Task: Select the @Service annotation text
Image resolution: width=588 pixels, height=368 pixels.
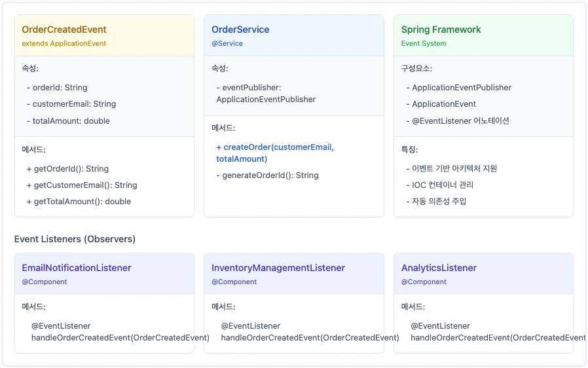Action: tap(227, 43)
